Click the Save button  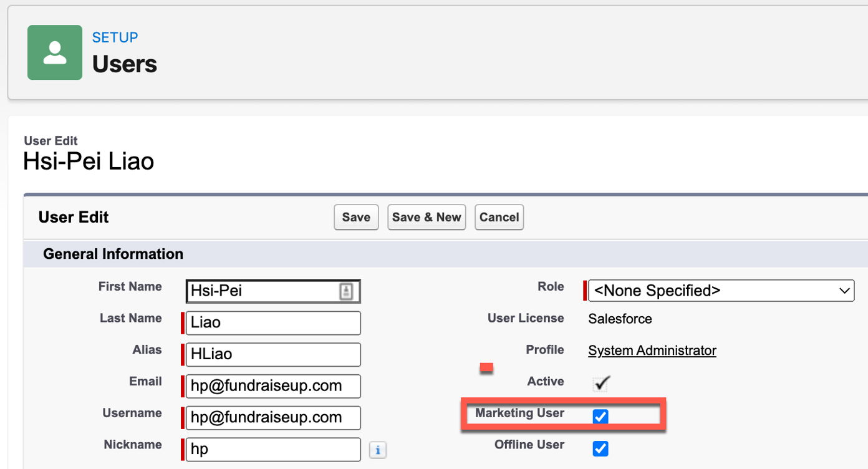(356, 217)
